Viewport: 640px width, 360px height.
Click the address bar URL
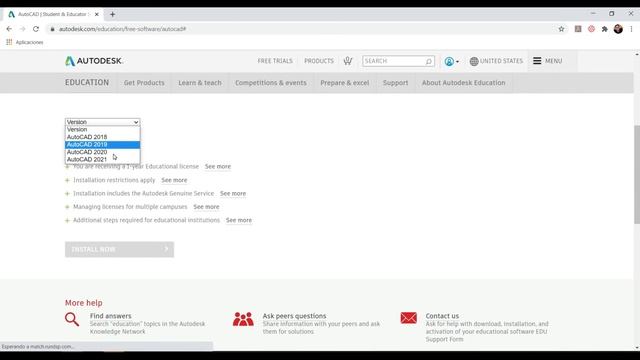point(122,29)
